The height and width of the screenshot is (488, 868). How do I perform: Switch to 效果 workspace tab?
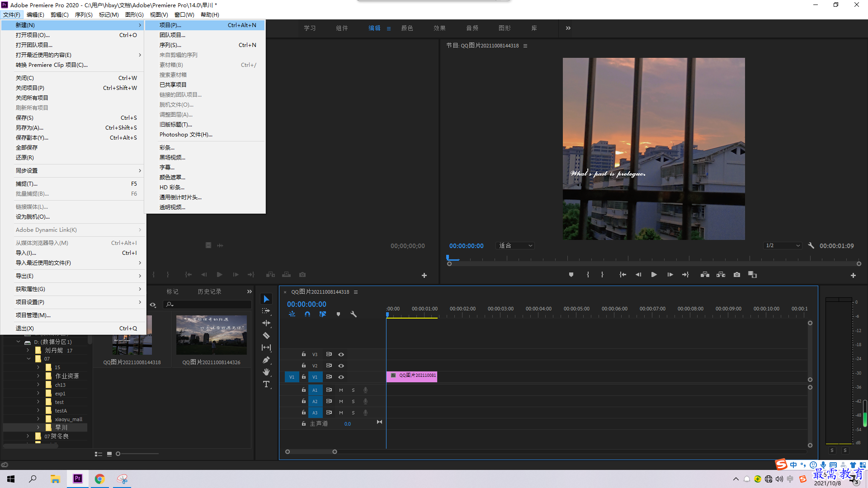pyautogui.click(x=439, y=28)
